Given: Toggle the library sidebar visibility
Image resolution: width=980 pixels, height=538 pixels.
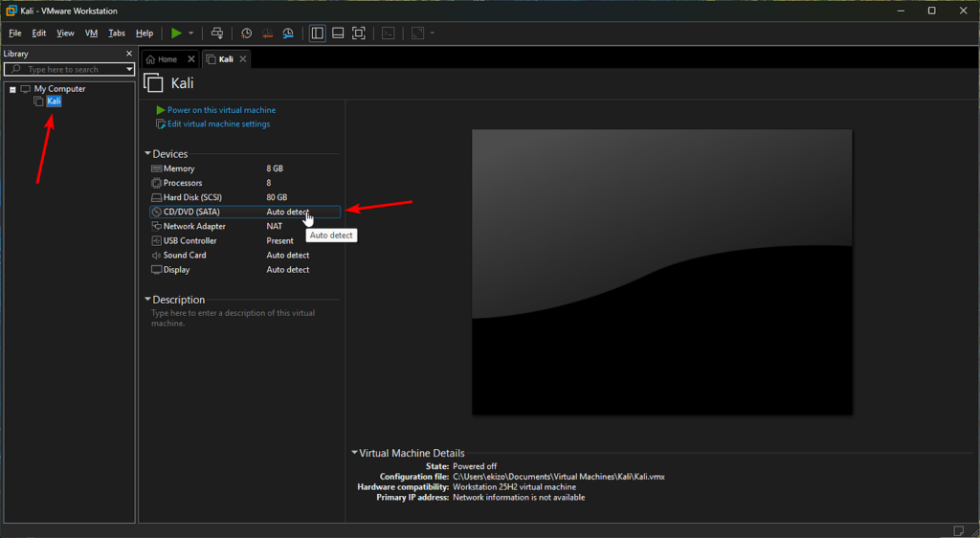Looking at the screenshot, I should pos(318,34).
